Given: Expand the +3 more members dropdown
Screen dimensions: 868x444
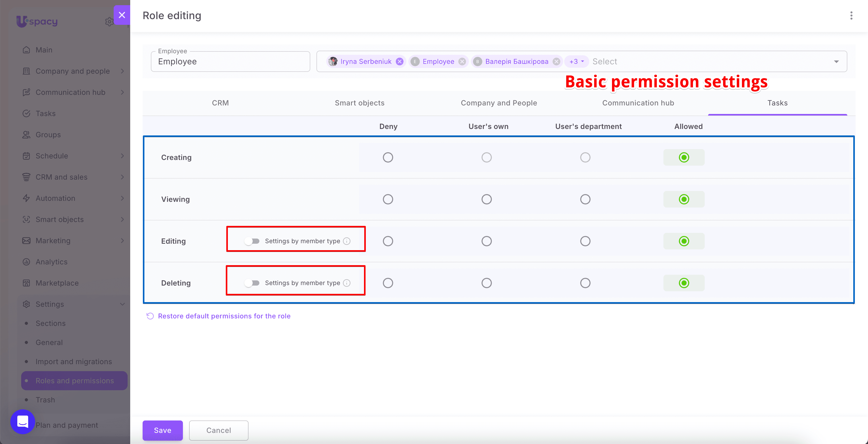Looking at the screenshot, I should point(577,61).
